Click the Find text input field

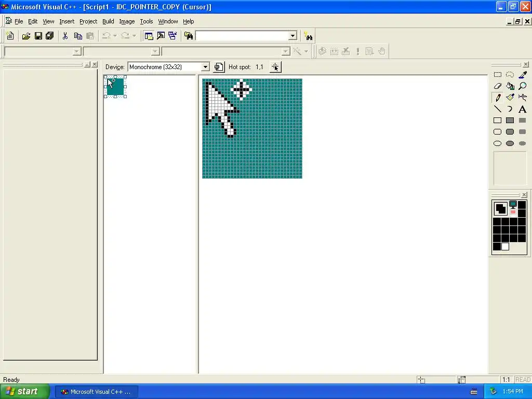[242, 36]
